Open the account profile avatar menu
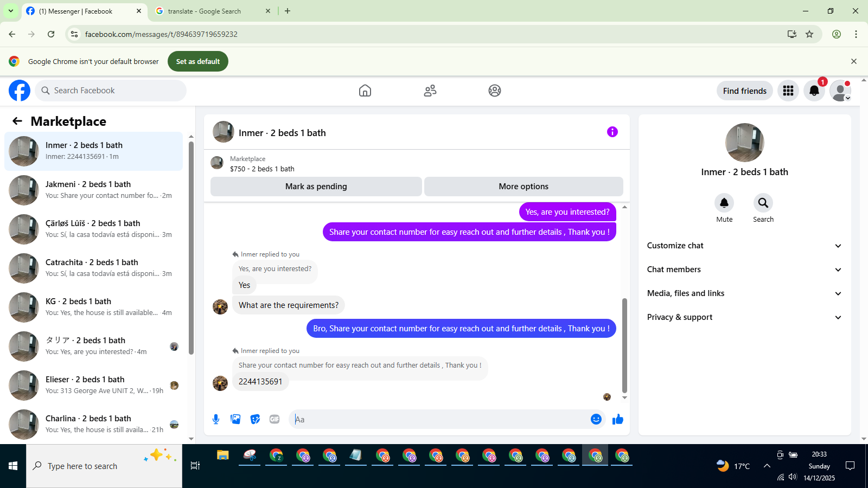Viewport: 868px width, 488px height. tap(840, 91)
